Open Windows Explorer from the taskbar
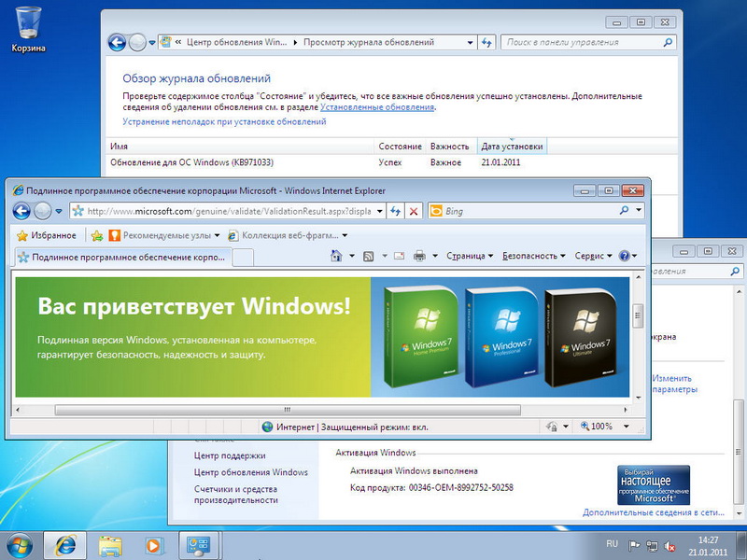 (x=110, y=546)
